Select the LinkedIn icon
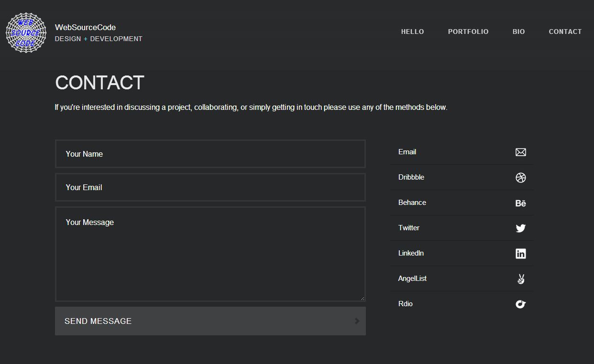594x364 pixels. [x=520, y=253]
